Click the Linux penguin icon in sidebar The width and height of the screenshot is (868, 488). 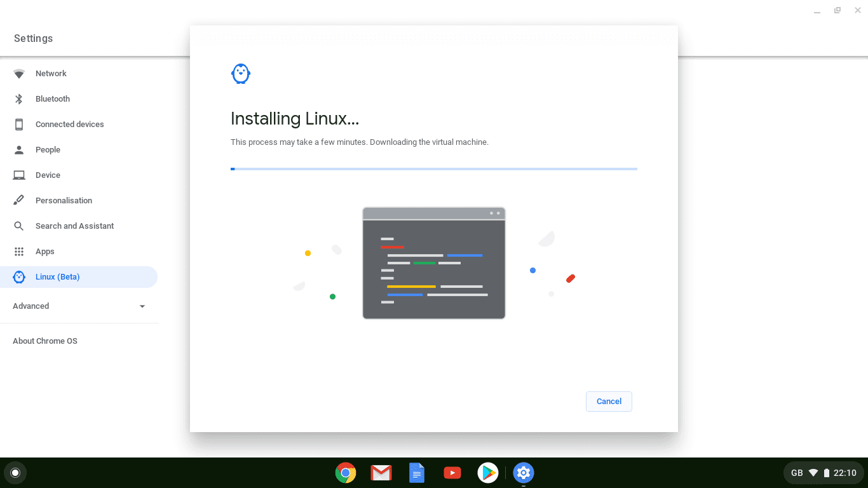click(x=19, y=277)
